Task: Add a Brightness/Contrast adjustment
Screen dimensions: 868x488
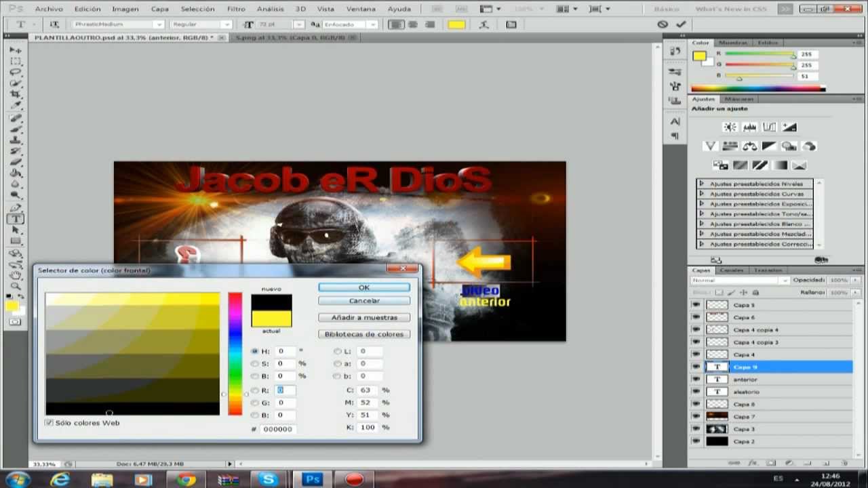Action: (x=730, y=127)
